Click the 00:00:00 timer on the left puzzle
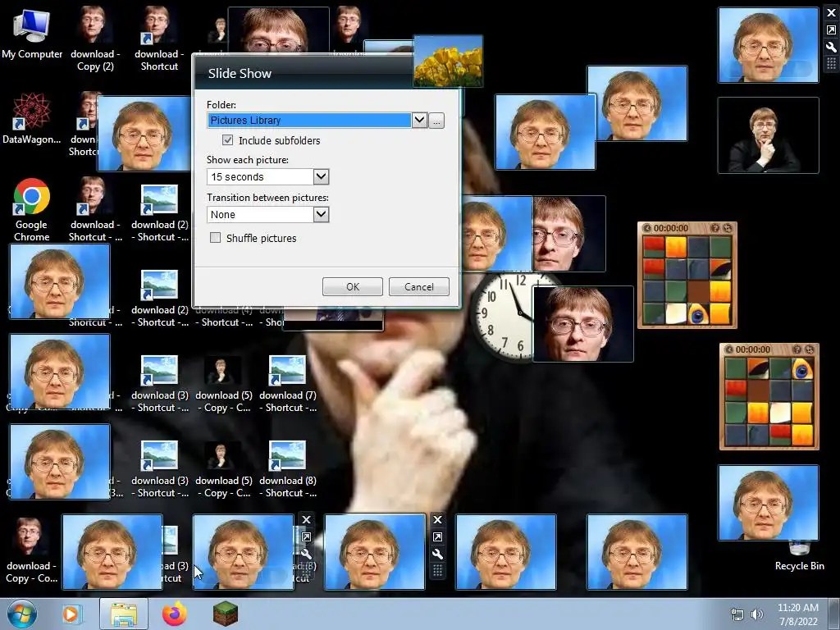Viewport: 840px width, 630px height. tap(671, 228)
